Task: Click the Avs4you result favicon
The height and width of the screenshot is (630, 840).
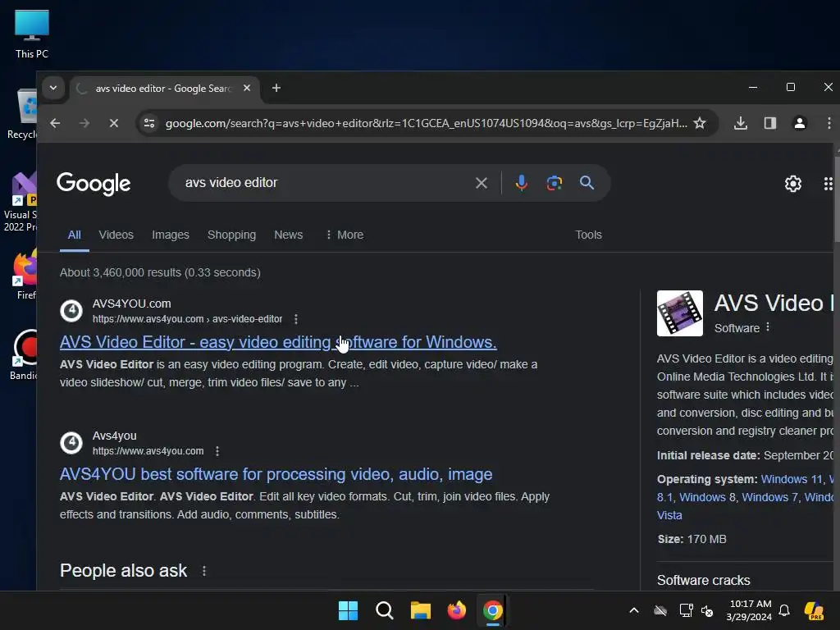Action: click(71, 443)
